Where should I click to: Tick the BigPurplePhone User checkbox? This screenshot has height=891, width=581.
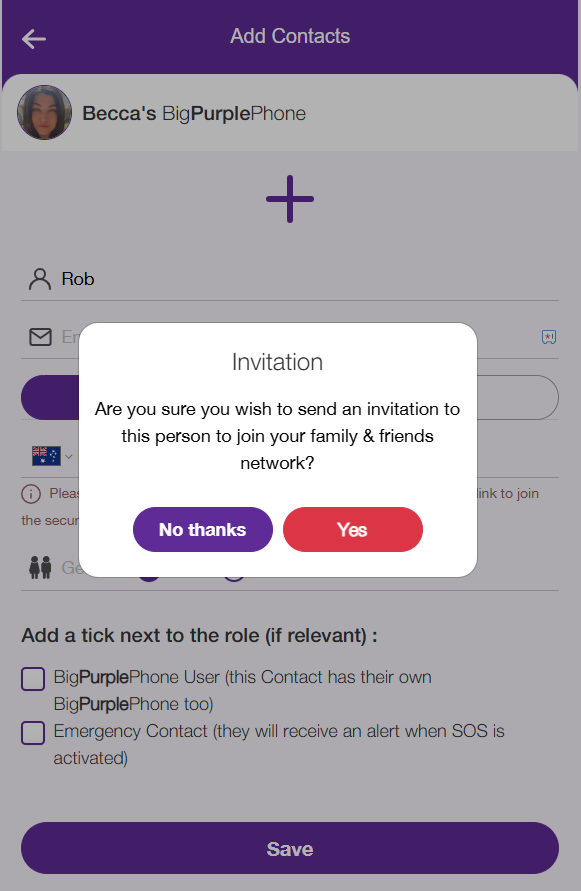click(33, 679)
